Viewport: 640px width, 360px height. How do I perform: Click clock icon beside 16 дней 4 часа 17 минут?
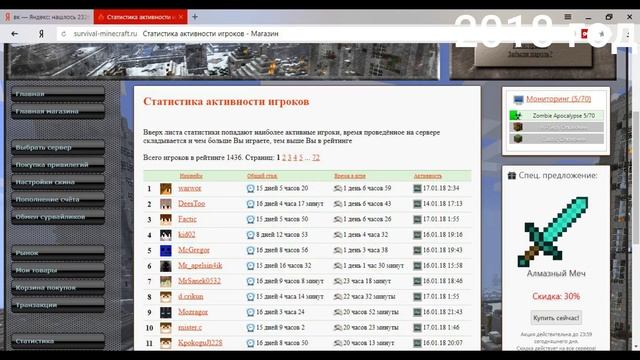tap(251, 204)
